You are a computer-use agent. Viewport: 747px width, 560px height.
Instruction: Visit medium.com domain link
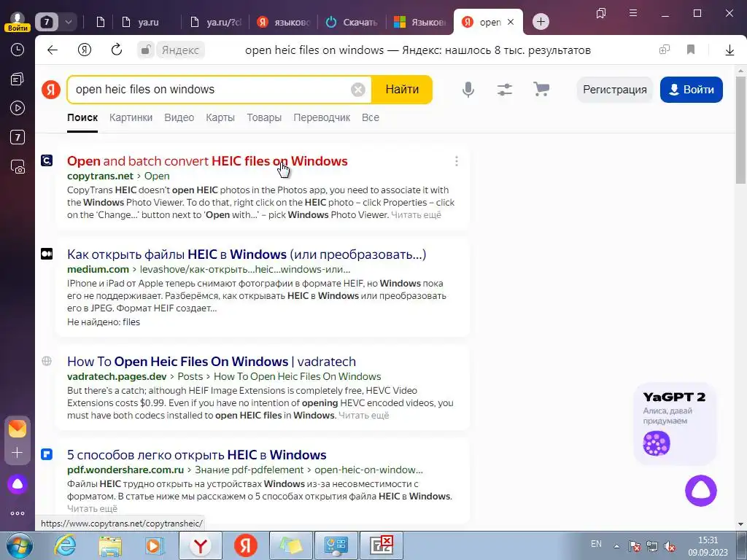(98, 270)
